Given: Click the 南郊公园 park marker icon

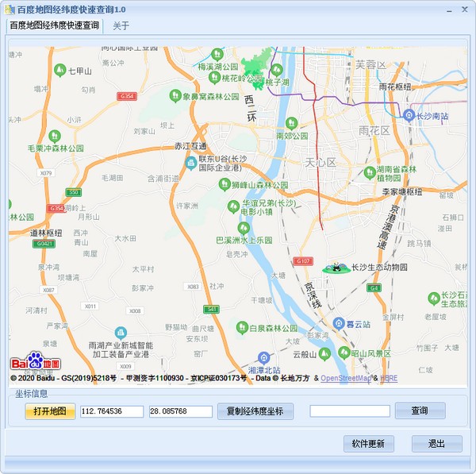Looking at the screenshot, I should click(x=291, y=123).
